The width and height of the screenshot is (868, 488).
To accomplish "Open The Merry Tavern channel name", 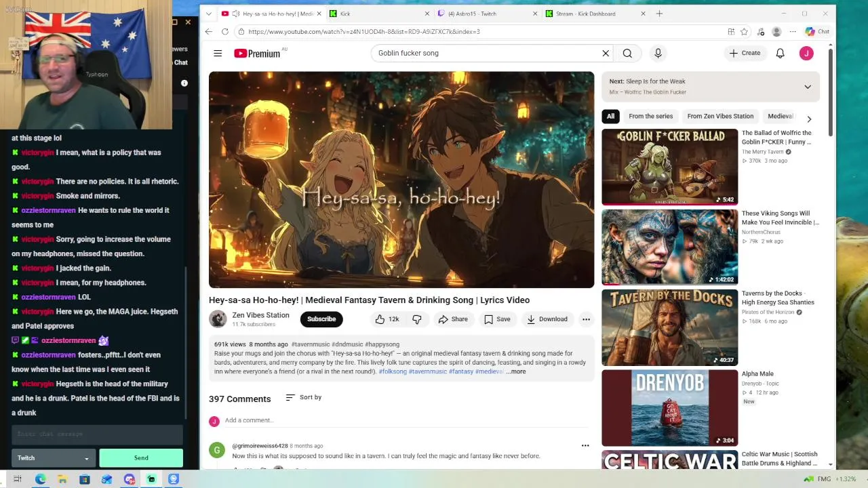I will coord(762,152).
